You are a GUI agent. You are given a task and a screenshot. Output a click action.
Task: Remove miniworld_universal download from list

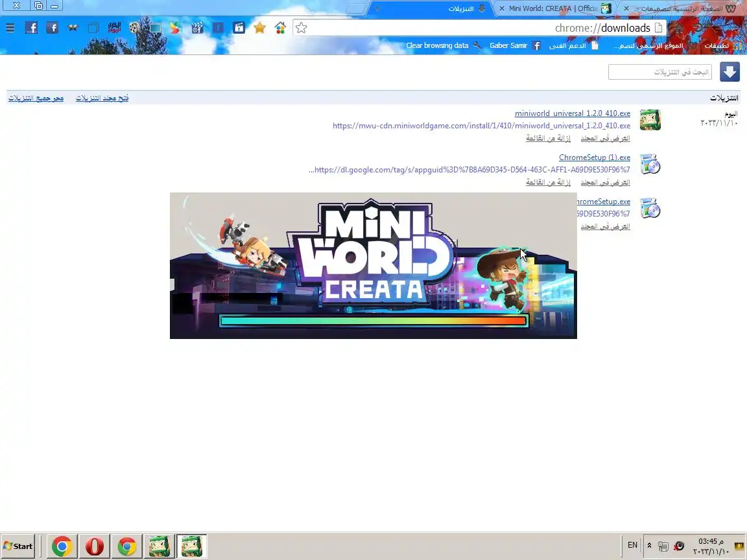coord(548,139)
